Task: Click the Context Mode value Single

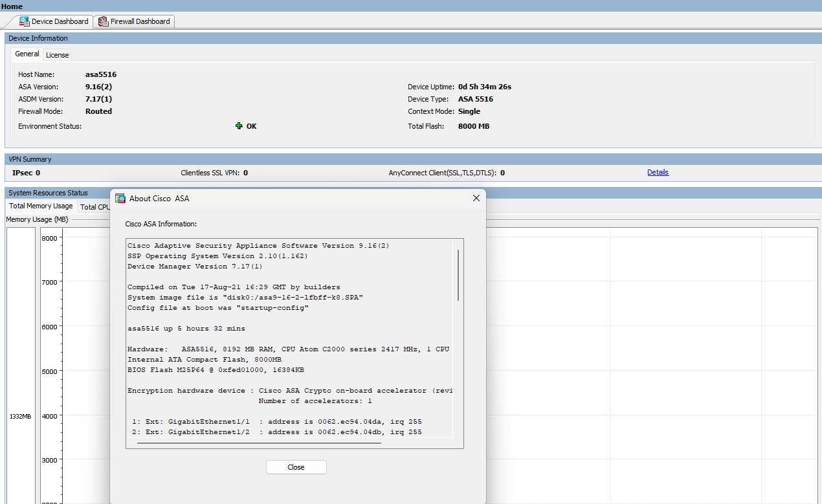Action: 469,111
